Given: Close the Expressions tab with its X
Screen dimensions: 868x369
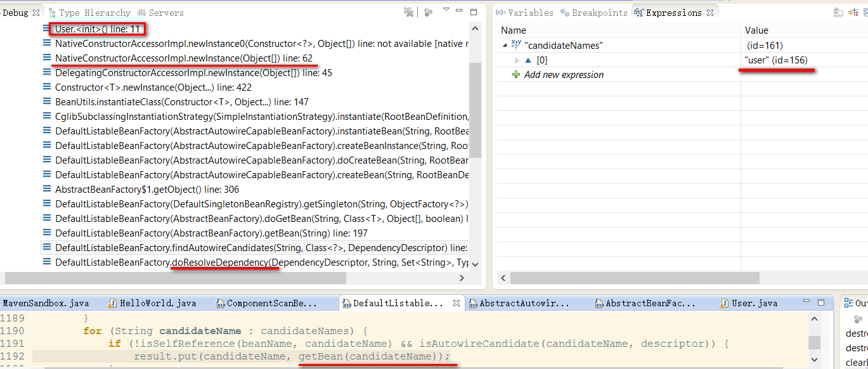Looking at the screenshot, I should coord(710,12).
